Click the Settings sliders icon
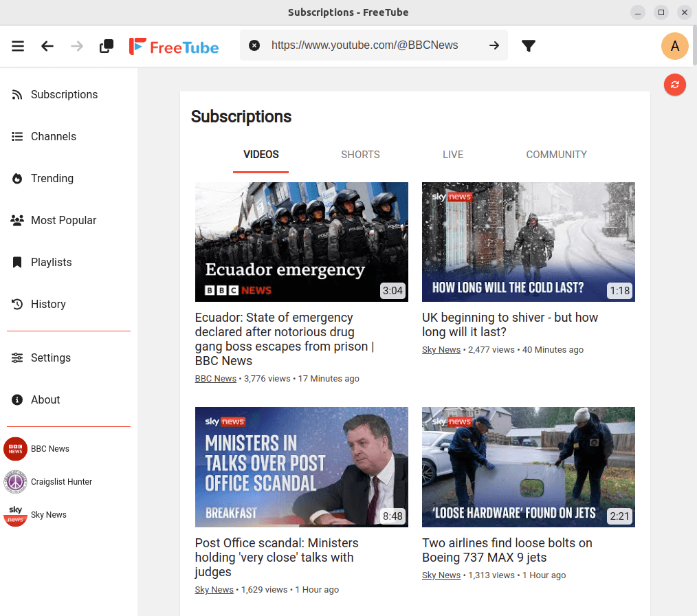Screen dimensions: 697x616 coord(17,357)
